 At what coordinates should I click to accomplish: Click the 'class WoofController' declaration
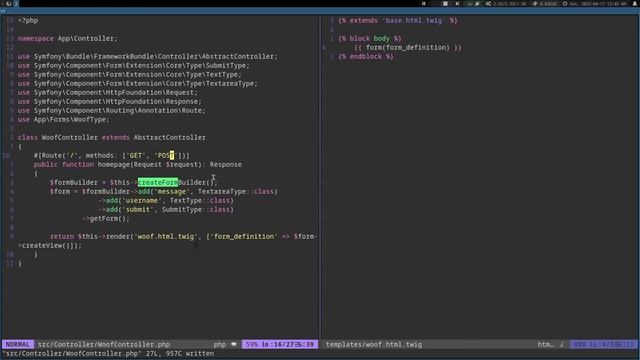click(x=111, y=137)
